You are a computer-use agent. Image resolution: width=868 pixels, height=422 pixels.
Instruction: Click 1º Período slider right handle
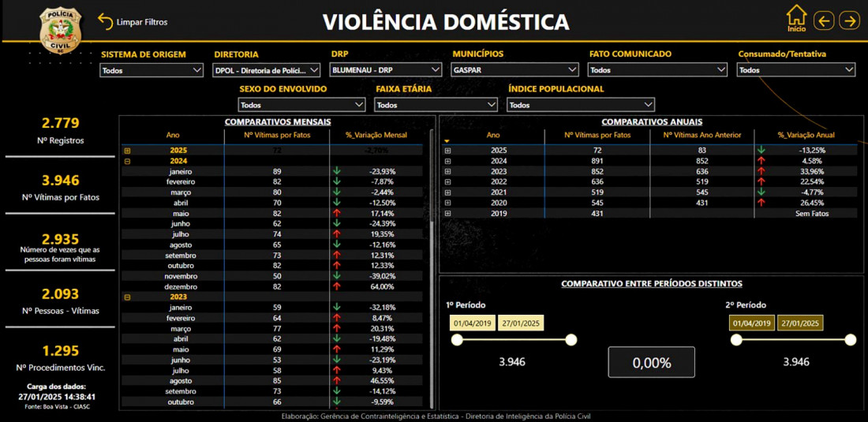(x=571, y=340)
